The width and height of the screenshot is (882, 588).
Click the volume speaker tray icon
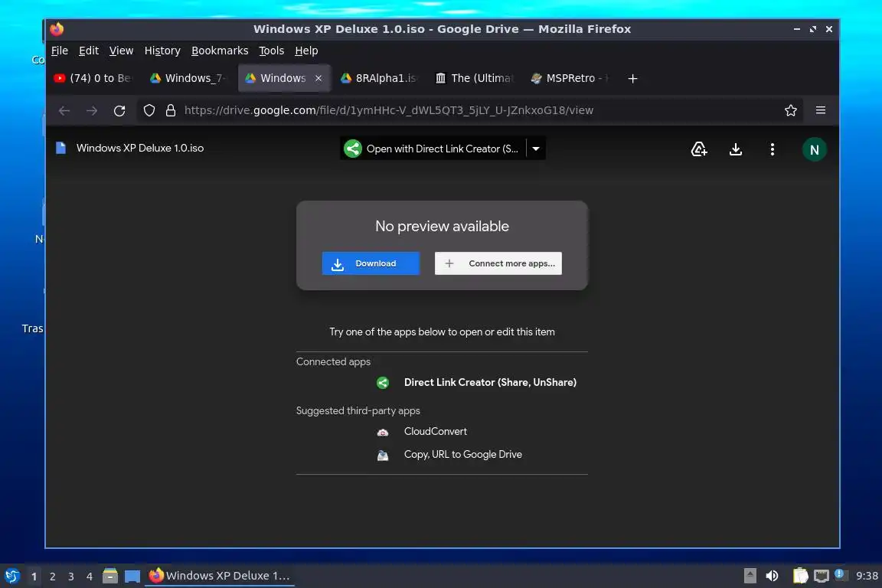coord(773,576)
